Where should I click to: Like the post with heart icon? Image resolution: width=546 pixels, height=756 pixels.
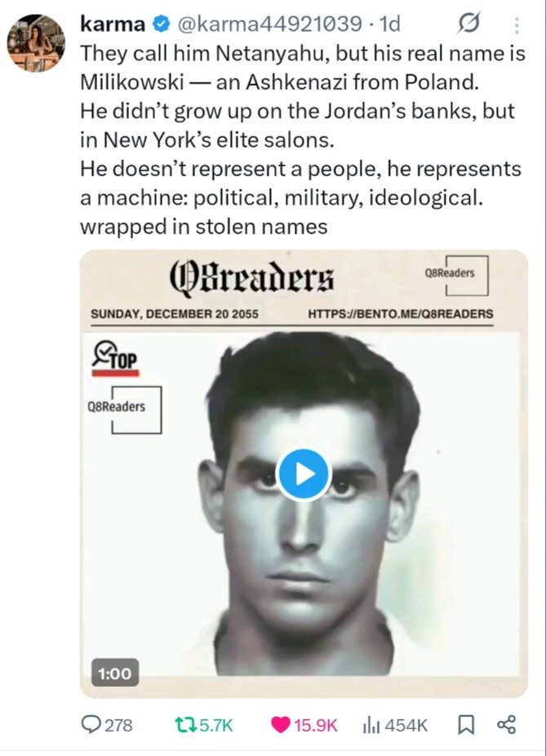coord(281,725)
